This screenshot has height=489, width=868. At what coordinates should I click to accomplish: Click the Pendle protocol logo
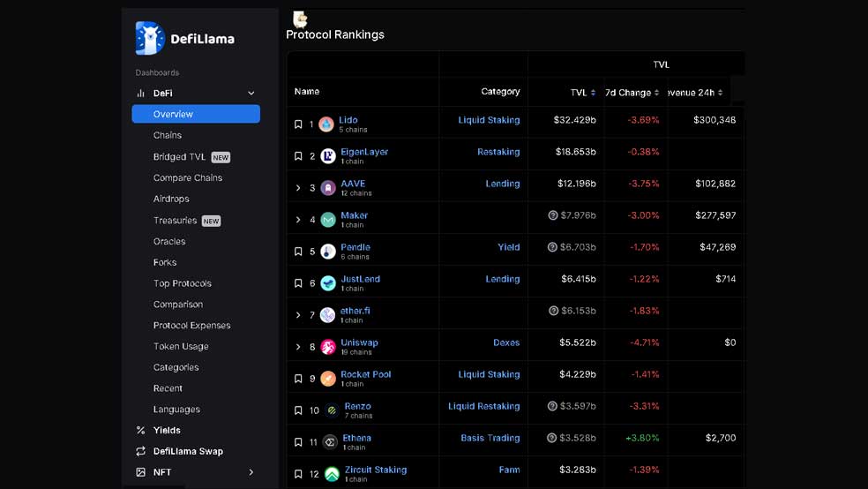328,252
